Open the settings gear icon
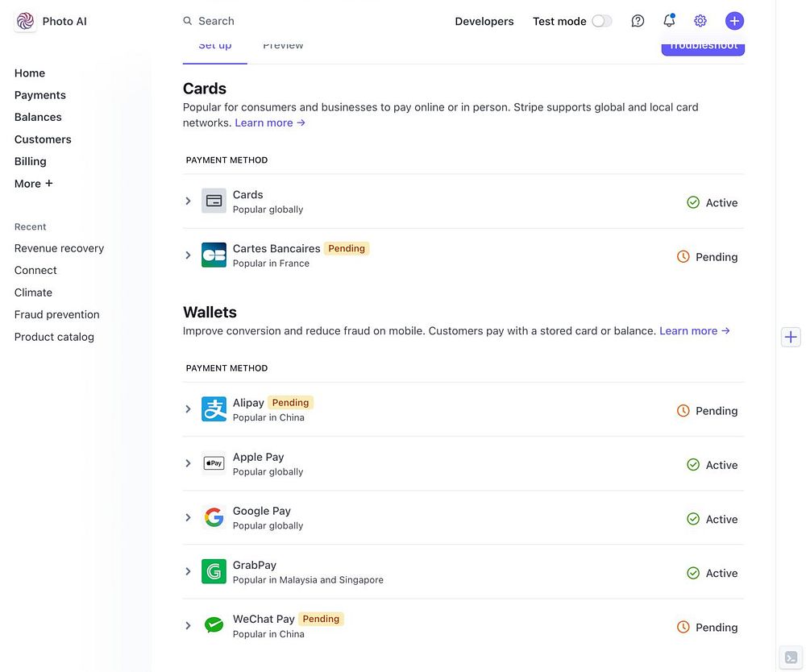This screenshot has height=672, width=806. pyautogui.click(x=700, y=21)
